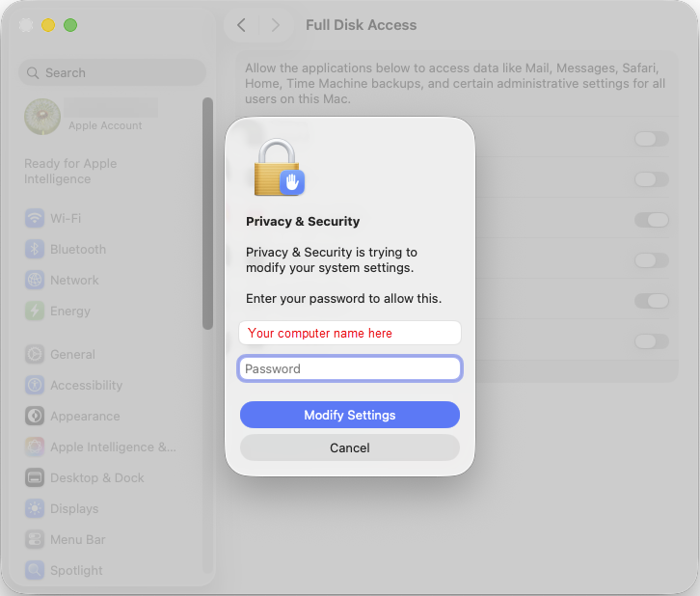This screenshot has width=700, height=596.
Task: Click the Modify Settings button
Action: click(350, 415)
